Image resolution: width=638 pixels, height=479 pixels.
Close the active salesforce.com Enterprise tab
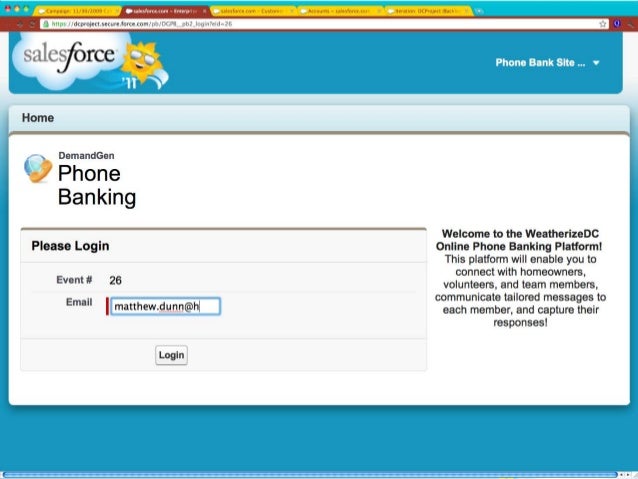pos(204,11)
